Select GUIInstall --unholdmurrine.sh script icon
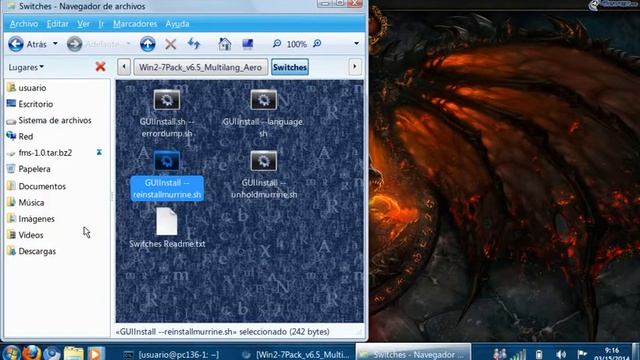 [263, 161]
